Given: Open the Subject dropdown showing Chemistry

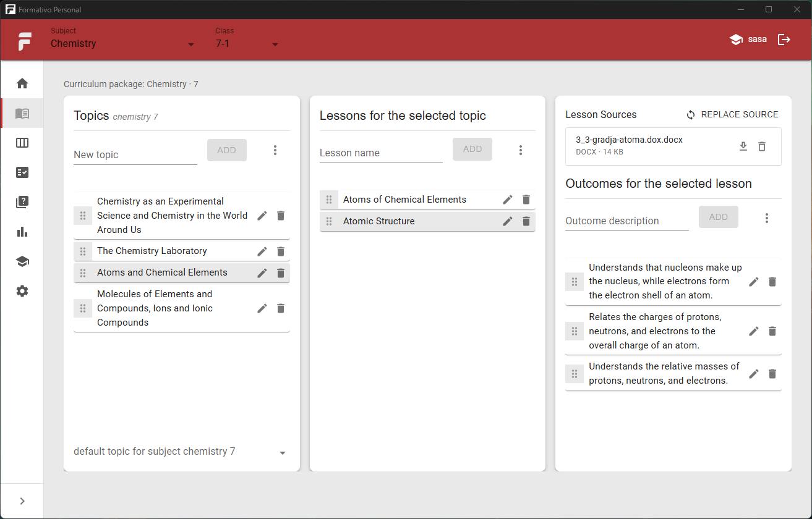Looking at the screenshot, I should tap(122, 44).
